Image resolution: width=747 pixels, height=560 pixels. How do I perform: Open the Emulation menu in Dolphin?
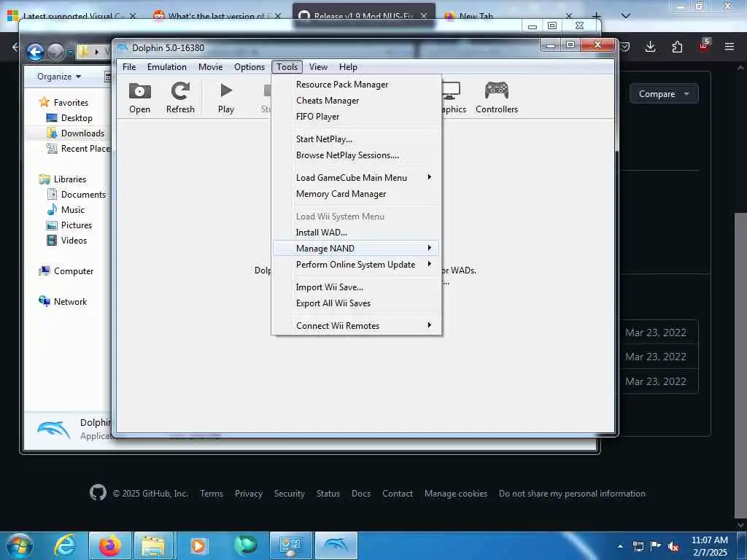[x=167, y=67]
